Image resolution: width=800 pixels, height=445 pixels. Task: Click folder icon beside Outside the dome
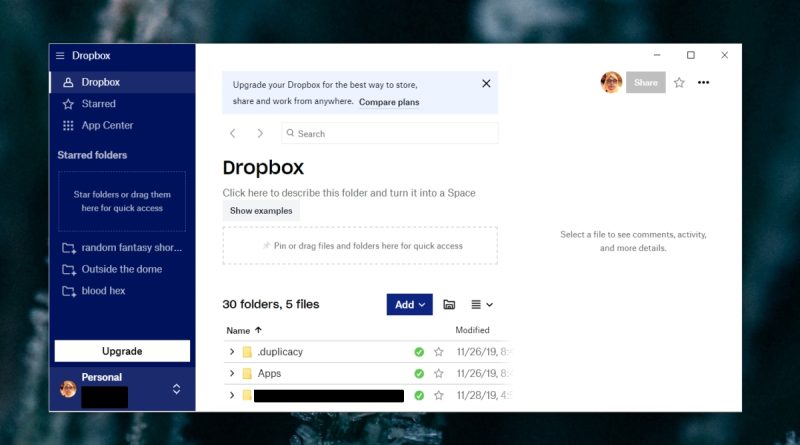[x=69, y=269]
